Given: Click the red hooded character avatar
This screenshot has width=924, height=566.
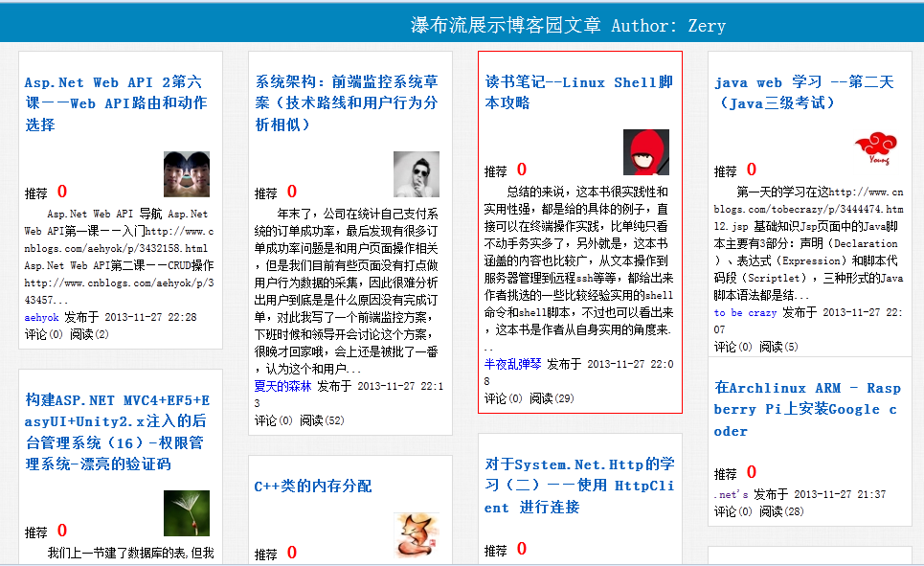Looking at the screenshot, I should 646,152.
